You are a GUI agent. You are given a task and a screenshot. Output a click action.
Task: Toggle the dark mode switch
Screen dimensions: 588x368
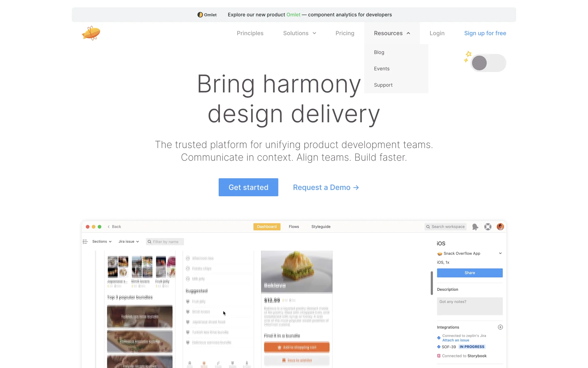[488, 63]
